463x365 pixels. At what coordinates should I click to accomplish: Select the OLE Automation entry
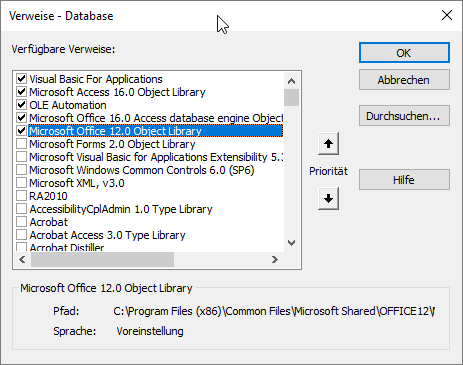68,105
